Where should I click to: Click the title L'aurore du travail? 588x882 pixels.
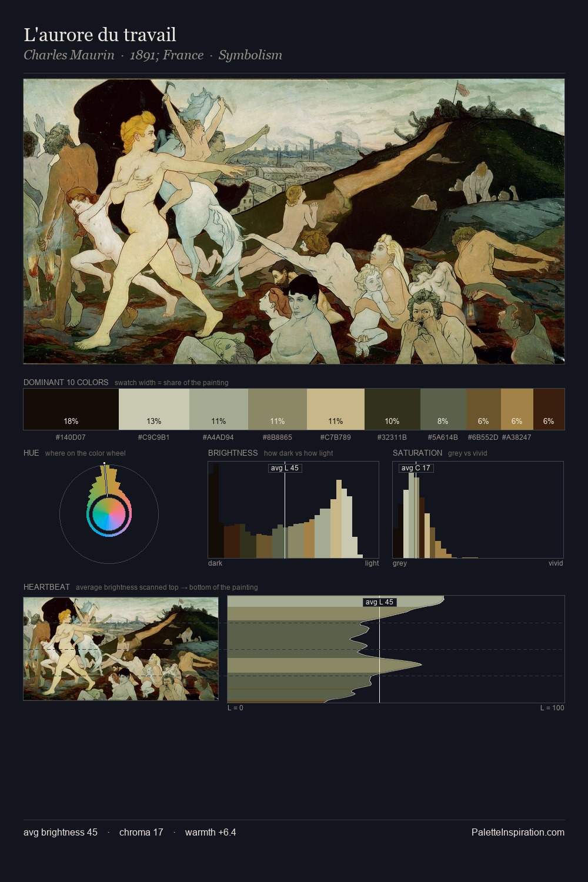click(x=100, y=35)
